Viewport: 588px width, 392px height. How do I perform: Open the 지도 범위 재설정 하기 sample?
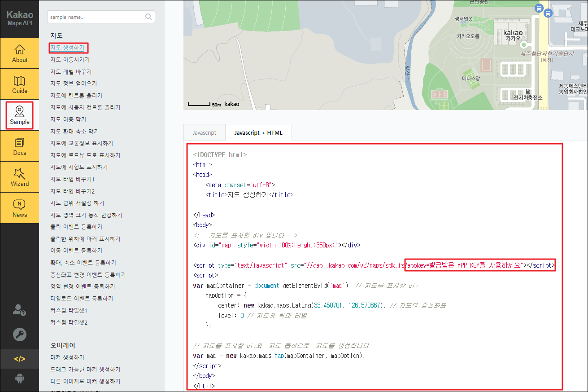77,203
